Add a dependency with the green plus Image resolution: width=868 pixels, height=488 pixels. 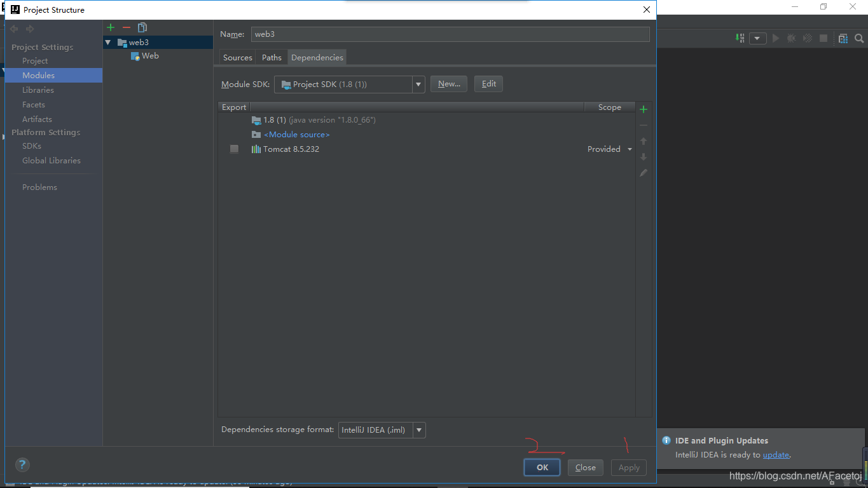[644, 109]
